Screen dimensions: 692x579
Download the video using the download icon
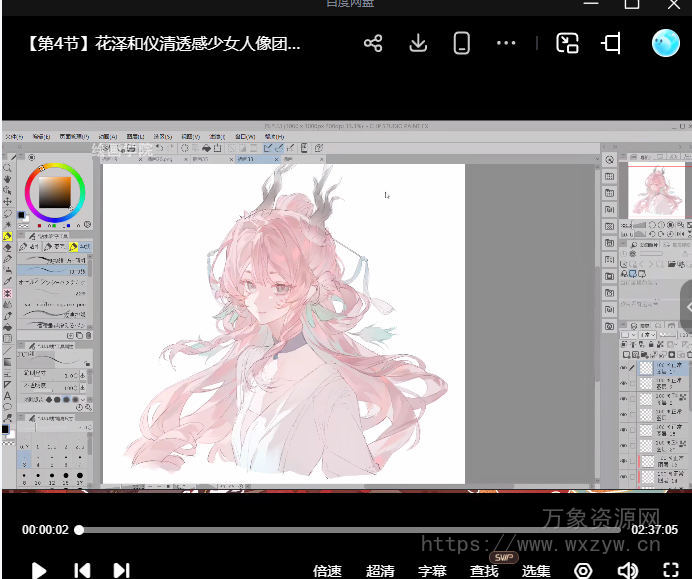pos(418,43)
